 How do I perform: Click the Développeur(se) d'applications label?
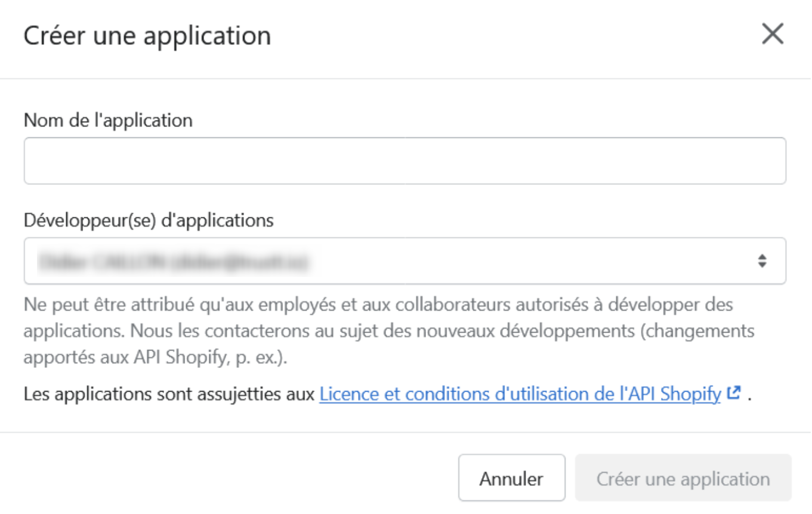coord(149,220)
